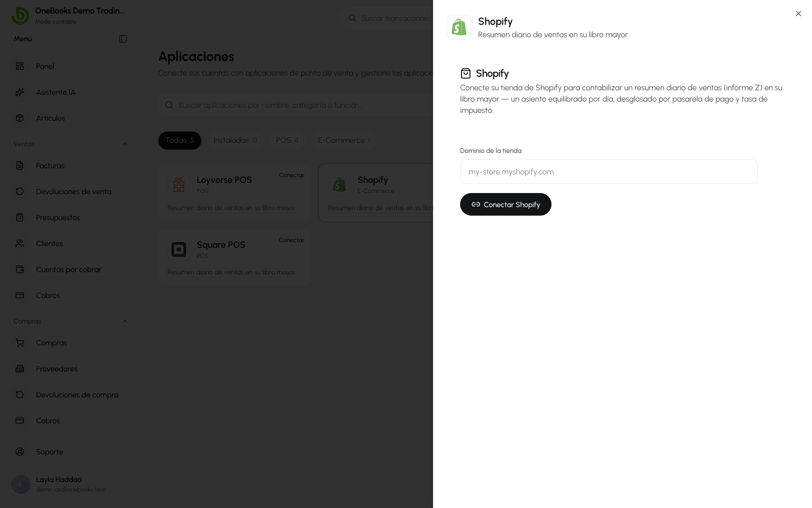The height and width of the screenshot is (508, 812).
Task: Click the Cuentas por cobrar wallet icon
Action: [20, 269]
